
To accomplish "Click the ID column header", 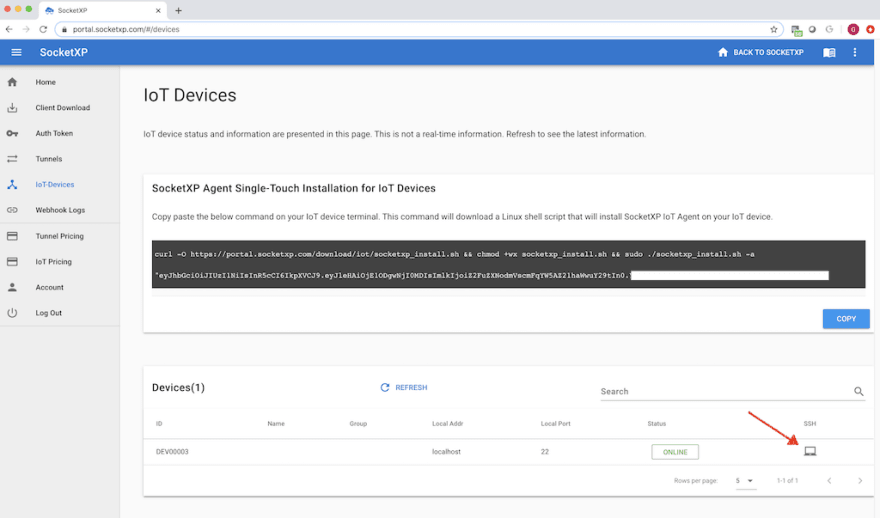I will tap(159, 424).
